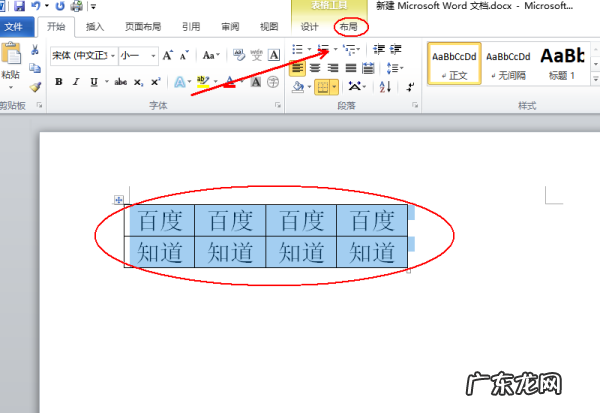The image size is (600, 413).
Task: Apply text effects with the glowing A
Action: [180, 82]
